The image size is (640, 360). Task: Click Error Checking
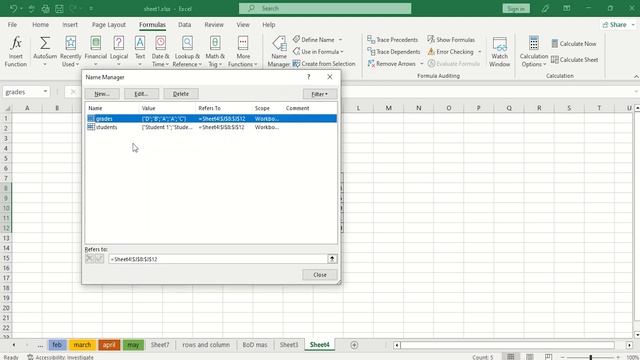[451, 51]
